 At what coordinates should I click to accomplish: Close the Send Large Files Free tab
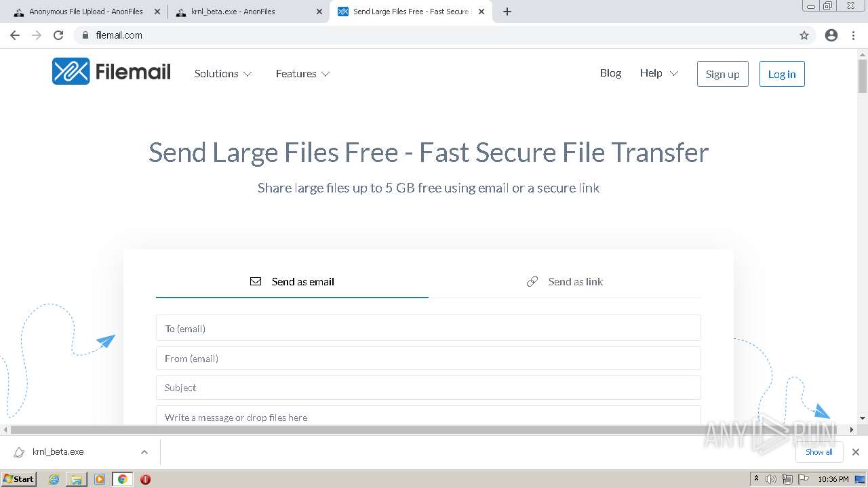pos(481,12)
